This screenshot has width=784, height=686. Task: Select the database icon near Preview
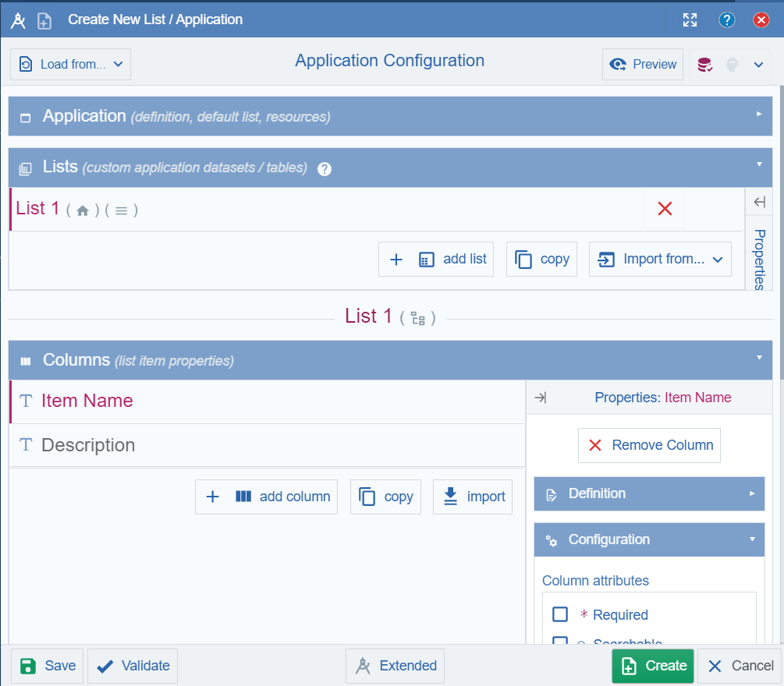pyautogui.click(x=704, y=64)
